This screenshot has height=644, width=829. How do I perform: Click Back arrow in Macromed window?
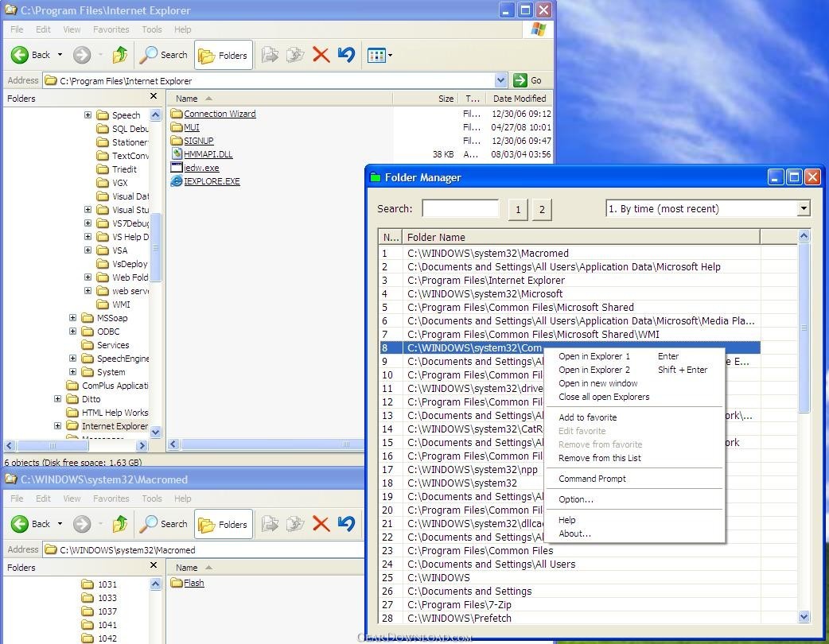click(20, 524)
